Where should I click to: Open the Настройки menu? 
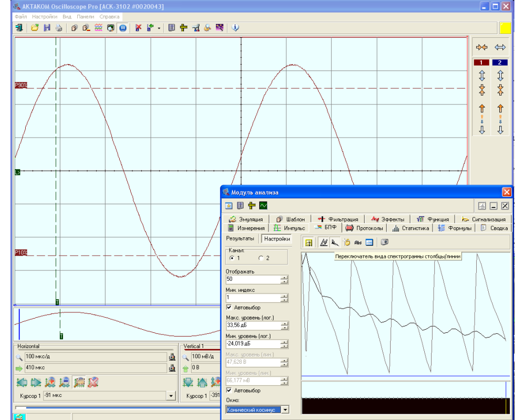45,17
